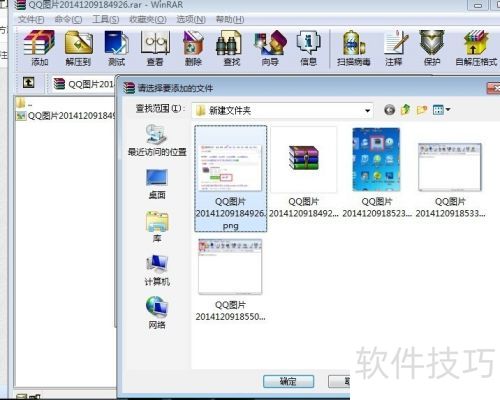
Task: Select Libraries (库) in sidebar
Action: click(x=157, y=227)
